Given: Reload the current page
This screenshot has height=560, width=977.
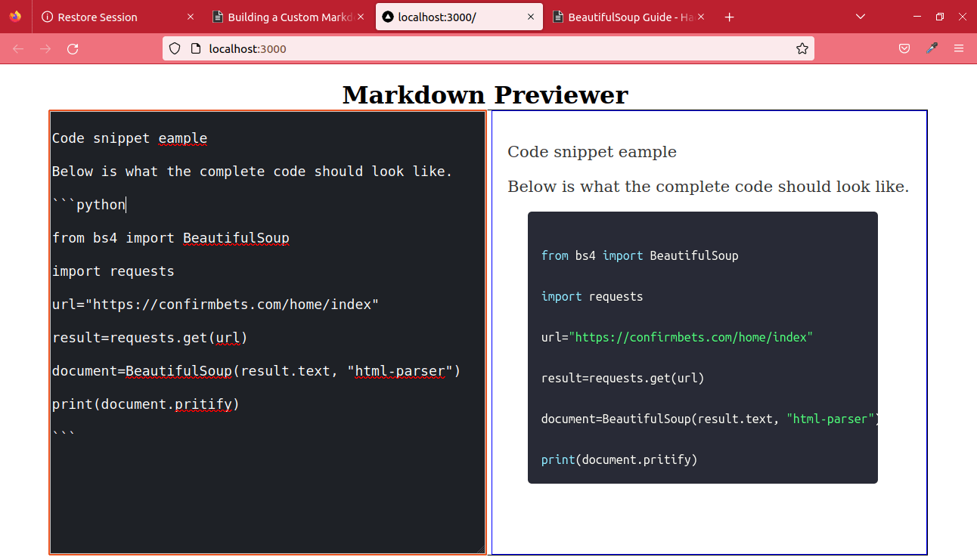Looking at the screenshot, I should tap(73, 48).
